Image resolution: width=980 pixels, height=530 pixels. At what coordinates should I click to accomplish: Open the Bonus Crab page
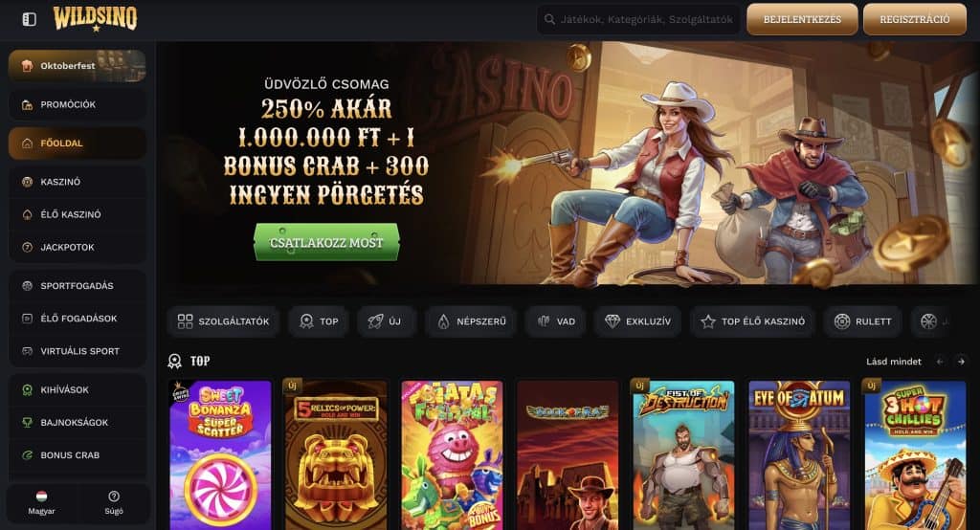click(x=77, y=455)
